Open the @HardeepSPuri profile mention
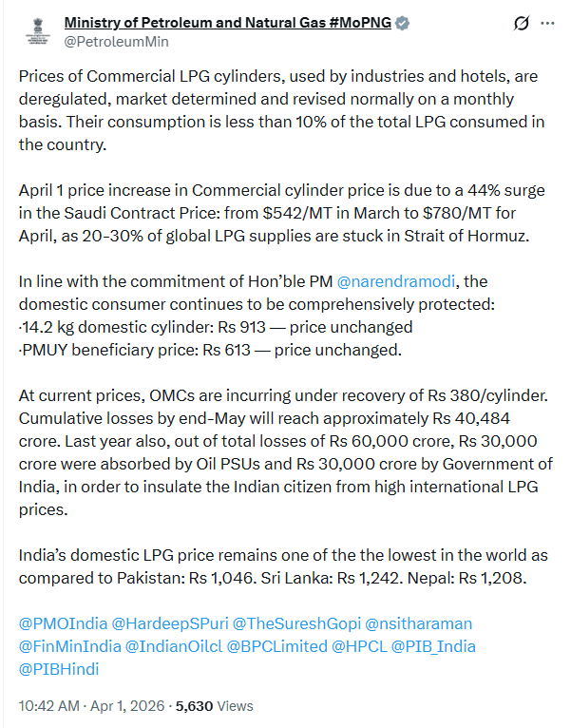The image size is (571, 728). coord(169,623)
